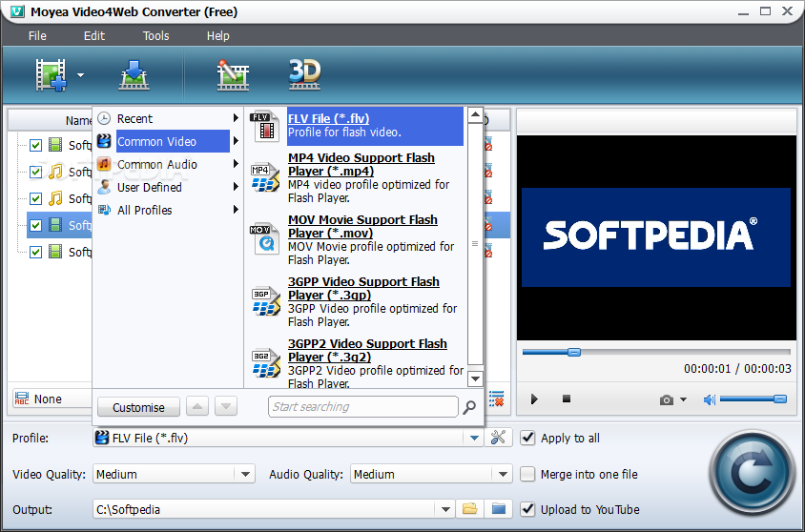This screenshot has width=805, height=532.
Task: Open the Tools menu
Action: click(x=156, y=36)
